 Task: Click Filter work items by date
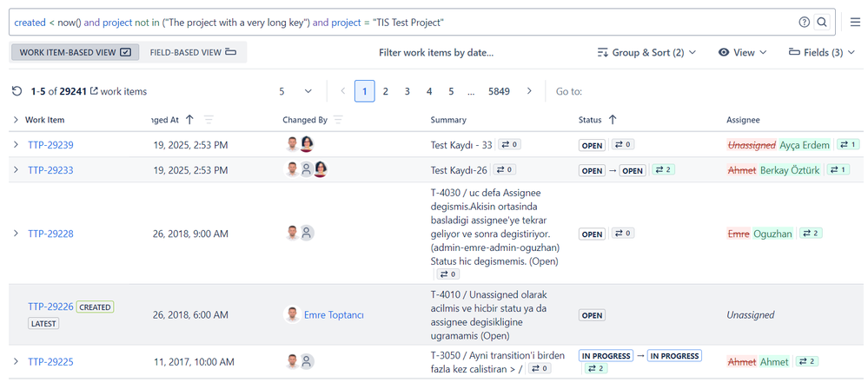[x=435, y=53]
